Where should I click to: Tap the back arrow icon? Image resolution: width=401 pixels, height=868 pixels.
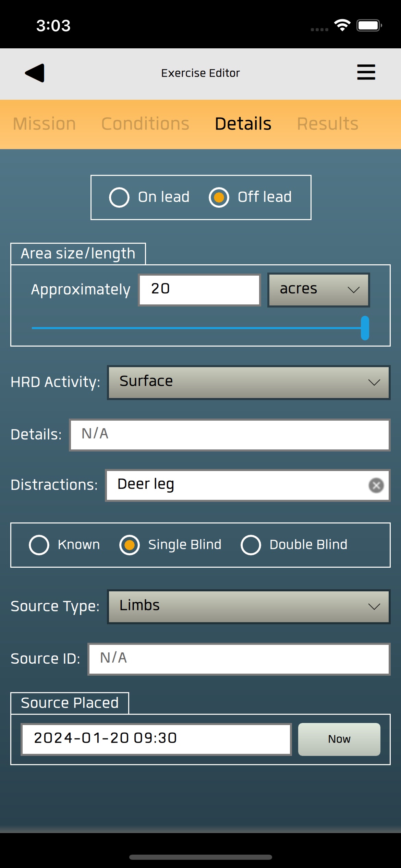35,73
